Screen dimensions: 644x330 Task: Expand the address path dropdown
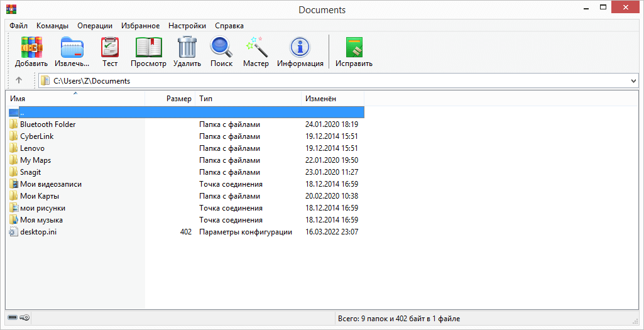pos(633,81)
